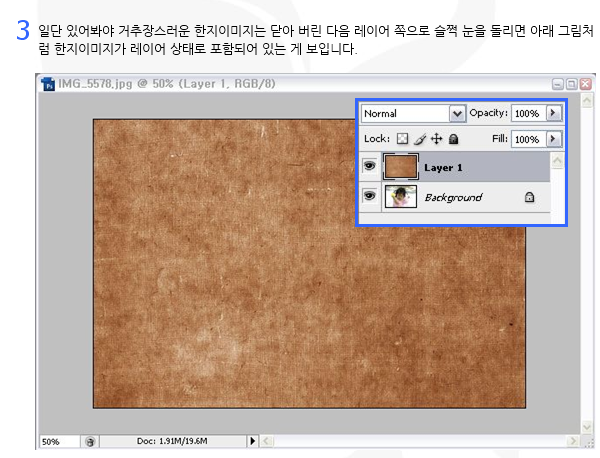Click the IMG_5578.jpg title bar text

[166, 84]
